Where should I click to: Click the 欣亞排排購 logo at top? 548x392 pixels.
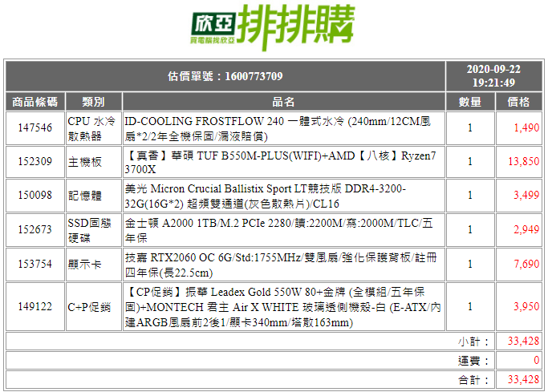tap(273, 27)
